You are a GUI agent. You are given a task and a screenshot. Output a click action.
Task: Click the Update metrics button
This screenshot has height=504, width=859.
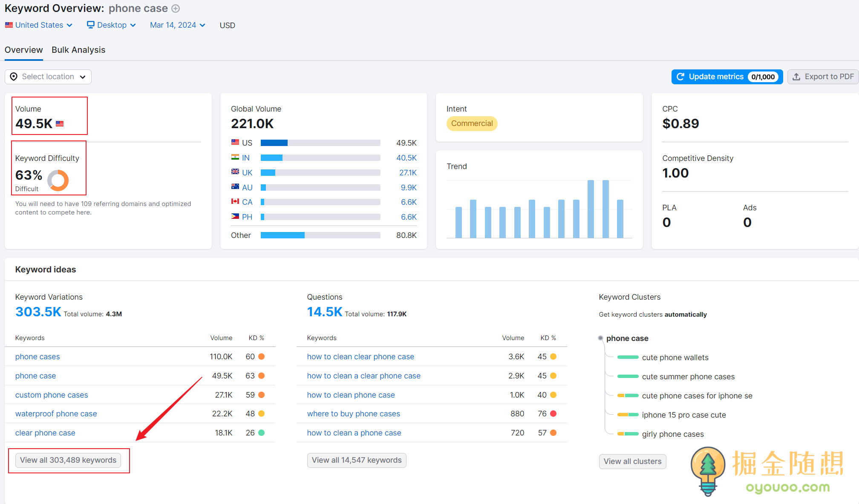[x=727, y=77]
